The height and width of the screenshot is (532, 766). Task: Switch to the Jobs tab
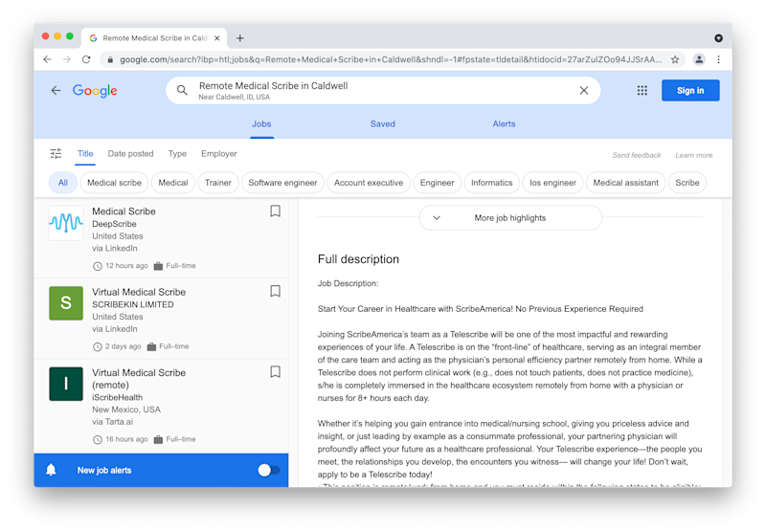pyautogui.click(x=261, y=124)
